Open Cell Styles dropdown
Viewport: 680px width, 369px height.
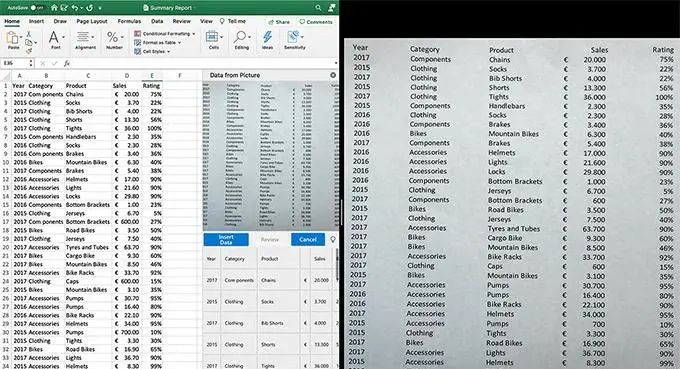[152, 52]
